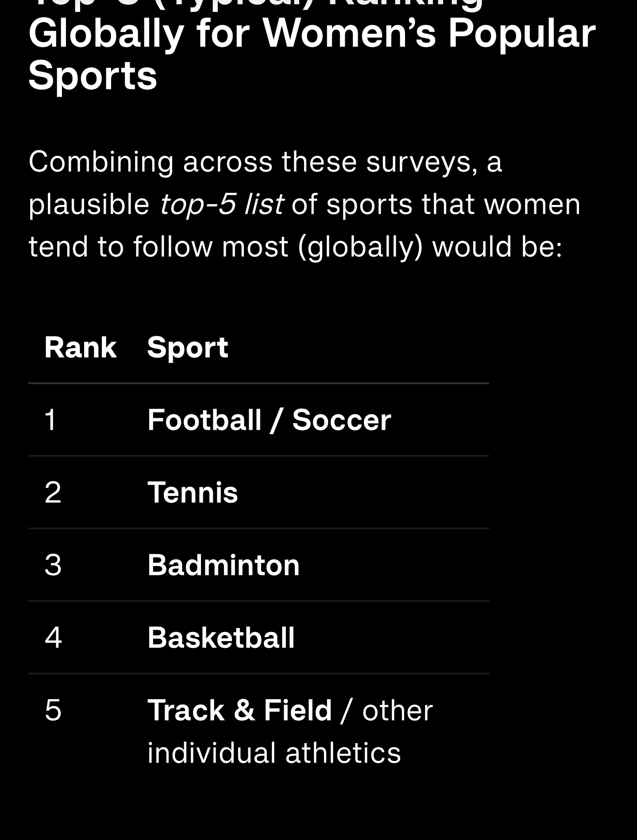Click rank number 5 in the table

click(x=53, y=710)
